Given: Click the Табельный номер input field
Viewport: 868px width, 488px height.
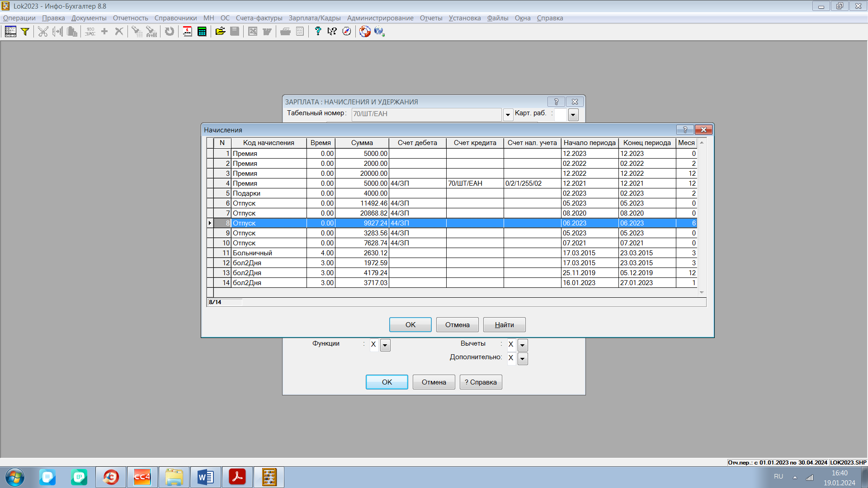Looking at the screenshot, I should 426,114.
